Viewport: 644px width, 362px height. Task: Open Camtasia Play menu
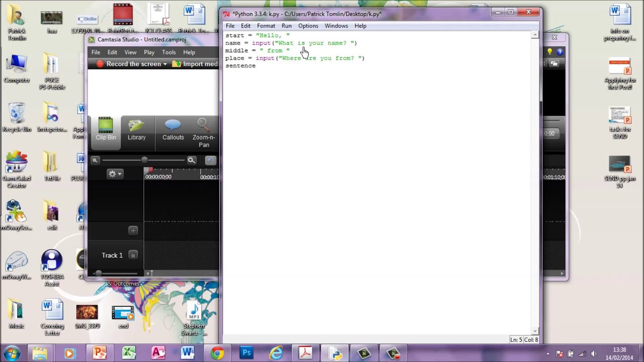pos(149,52)
